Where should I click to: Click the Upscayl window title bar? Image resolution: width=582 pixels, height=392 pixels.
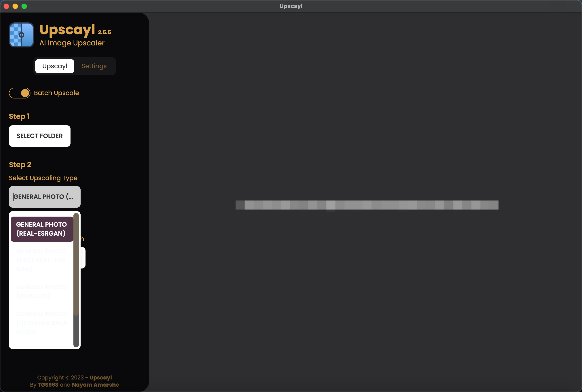coord(291,6)
